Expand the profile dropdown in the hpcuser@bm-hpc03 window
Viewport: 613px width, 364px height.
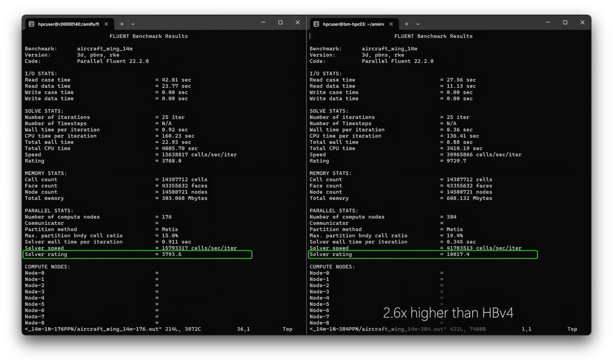[x=417, y=24]
